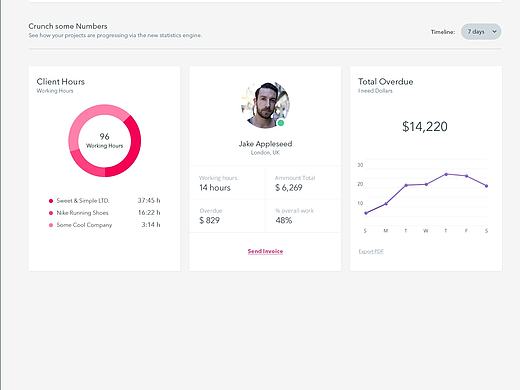Select the Sweet & Simple LTD. row
Screen dimensions: 520x390
click(104, 201)
